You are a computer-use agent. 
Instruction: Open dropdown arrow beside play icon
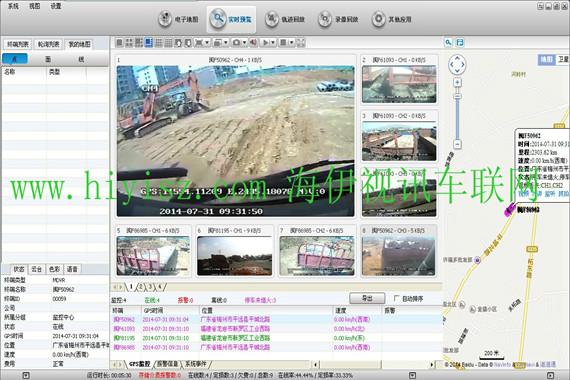click(x=273, y=43)
